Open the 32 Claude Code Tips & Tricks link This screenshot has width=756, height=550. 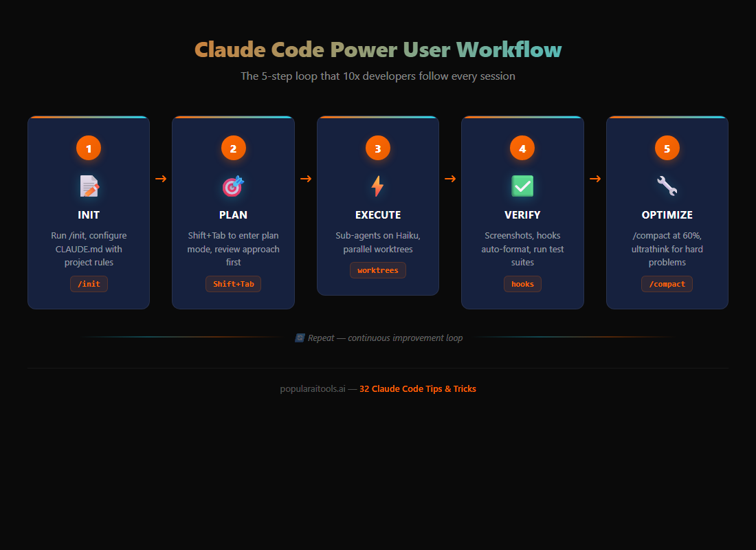tap(417, 388)
